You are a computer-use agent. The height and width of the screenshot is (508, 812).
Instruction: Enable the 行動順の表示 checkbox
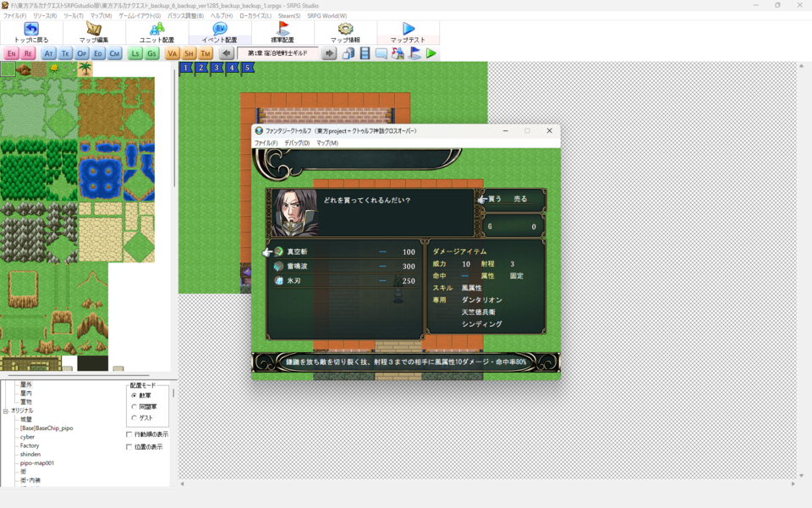coord(129,434)
